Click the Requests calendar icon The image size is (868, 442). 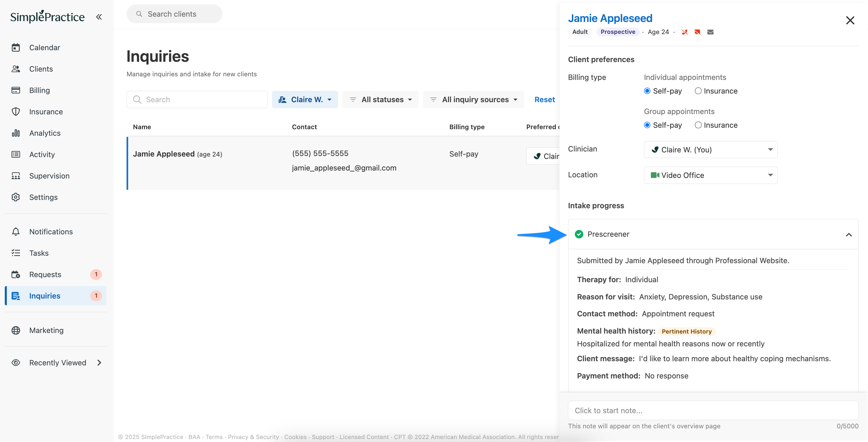coord(16,274)
